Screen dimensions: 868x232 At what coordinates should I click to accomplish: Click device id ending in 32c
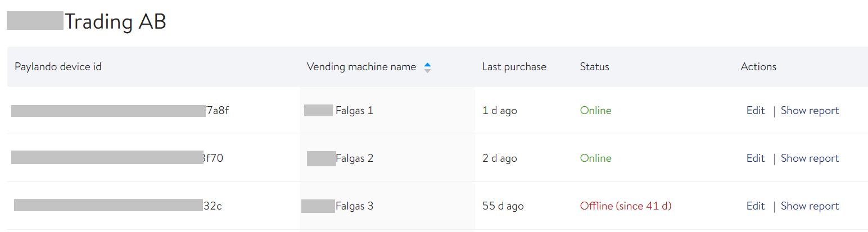tap(118, 206)
